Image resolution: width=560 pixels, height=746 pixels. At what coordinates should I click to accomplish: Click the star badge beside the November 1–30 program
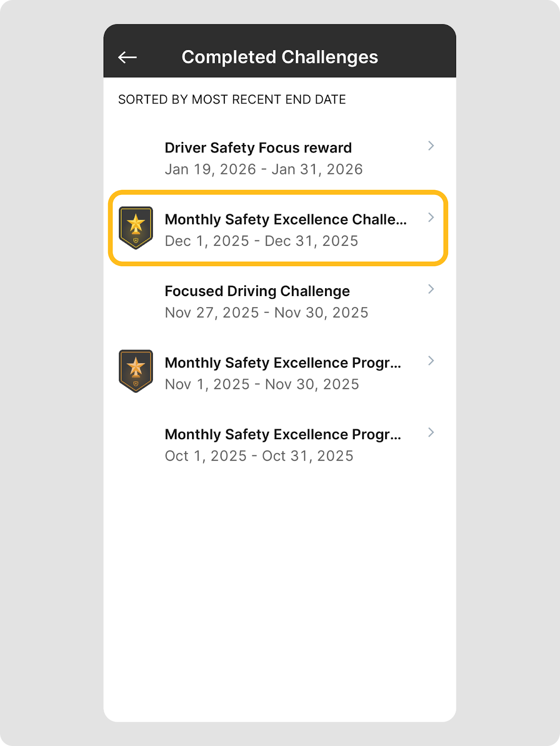click(136, 371)
